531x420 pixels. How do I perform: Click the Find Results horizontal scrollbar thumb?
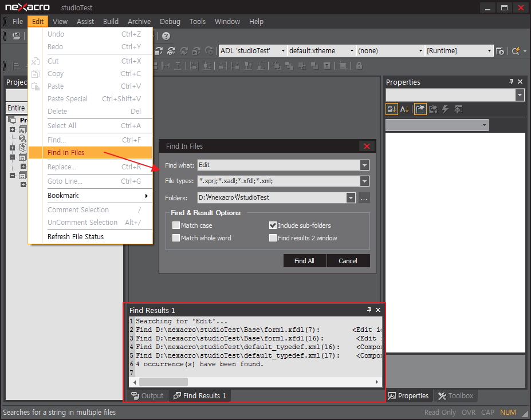coord(163,382)
